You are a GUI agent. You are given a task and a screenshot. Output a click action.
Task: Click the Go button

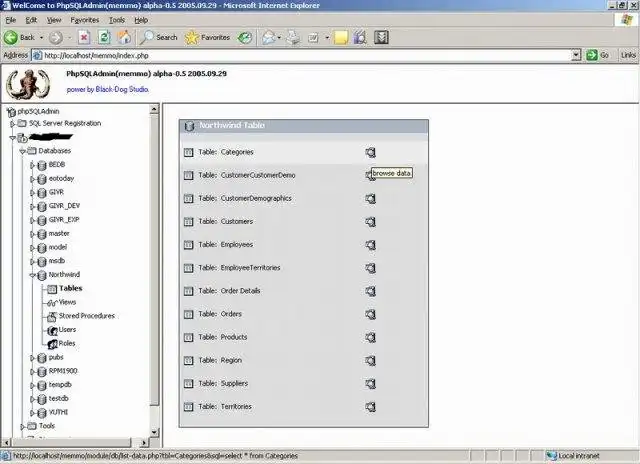click(598, 55)
